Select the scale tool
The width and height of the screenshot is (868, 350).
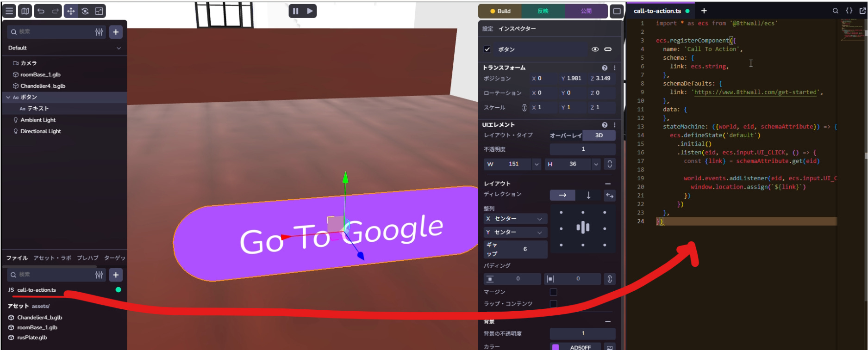click(x=99, y=11)
